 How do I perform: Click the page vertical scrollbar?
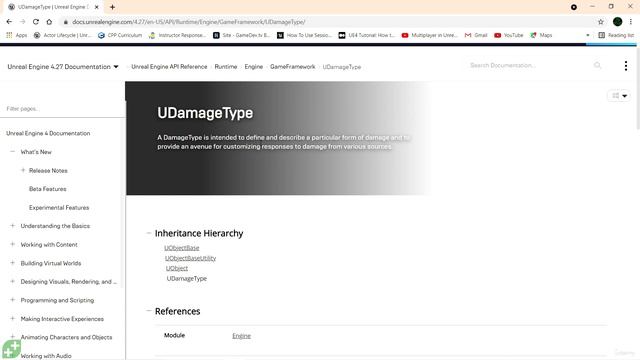coord(638,89)
